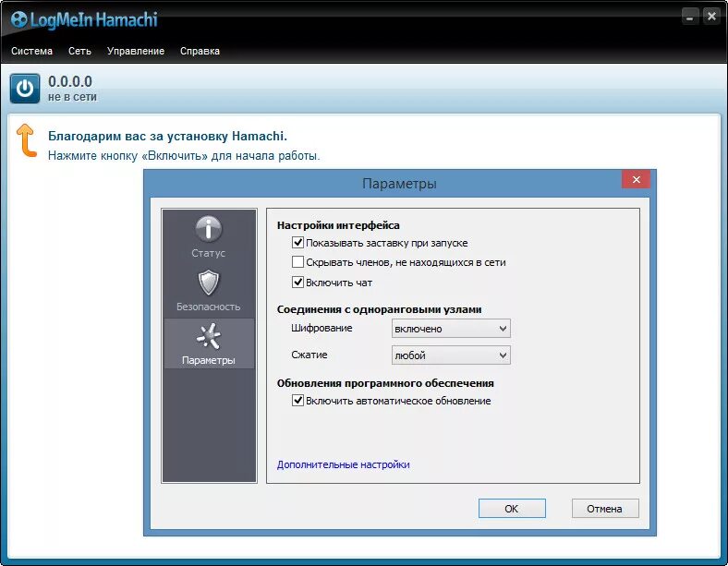Click the Обновления программного обеспечения heading

pyautogui.click(x=385, y=383)
